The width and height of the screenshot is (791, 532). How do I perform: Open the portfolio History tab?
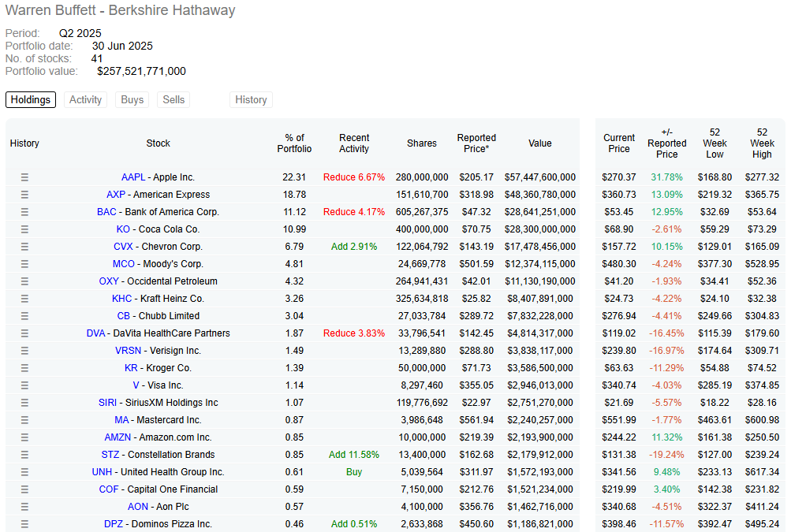click(251, 100)
